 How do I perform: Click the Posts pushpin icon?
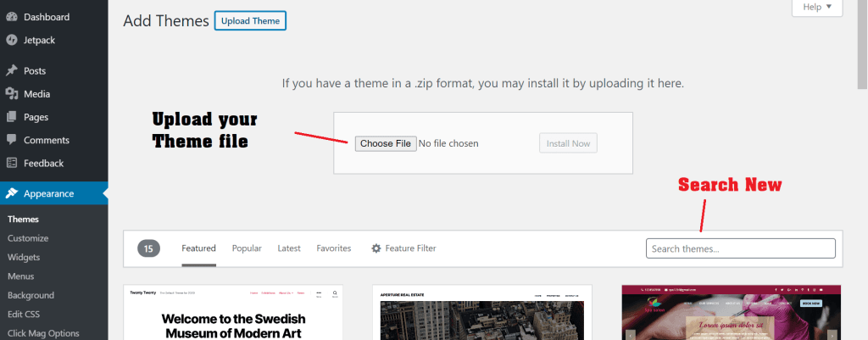tap(12, 71)
